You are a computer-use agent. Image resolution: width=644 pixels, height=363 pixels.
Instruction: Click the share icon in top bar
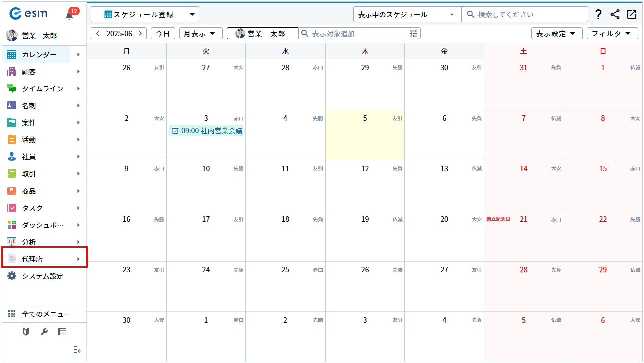[x=615, y=15]
